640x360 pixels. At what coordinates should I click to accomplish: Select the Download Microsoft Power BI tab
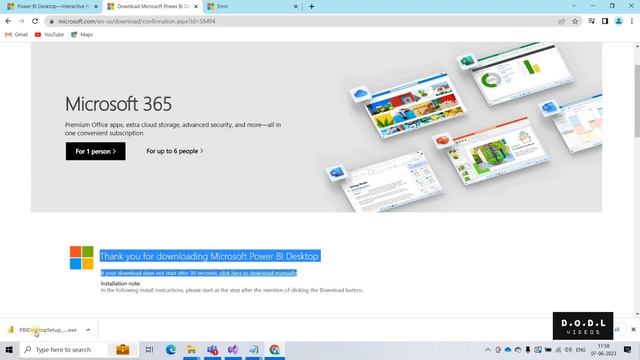149,7
